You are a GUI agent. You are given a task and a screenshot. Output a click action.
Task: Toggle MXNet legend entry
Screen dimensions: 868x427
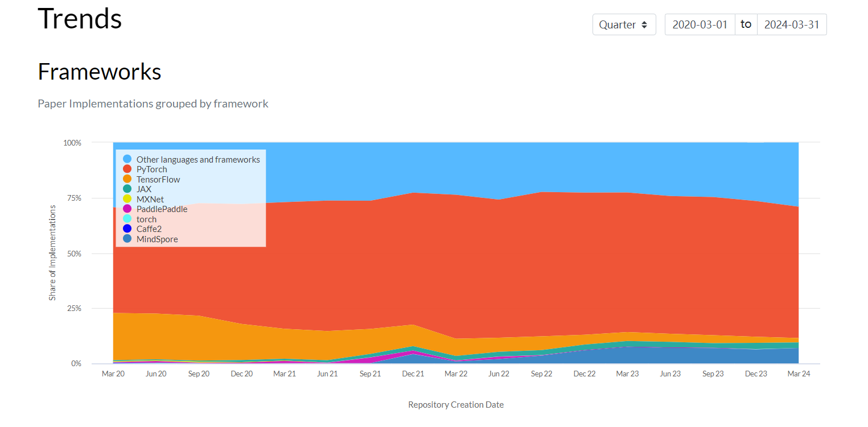click(143, 199)
